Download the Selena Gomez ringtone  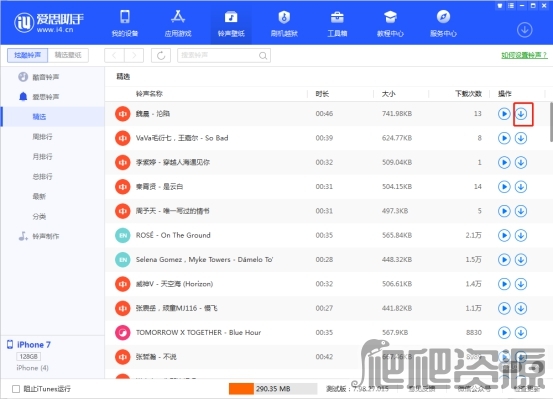point(521,260)
